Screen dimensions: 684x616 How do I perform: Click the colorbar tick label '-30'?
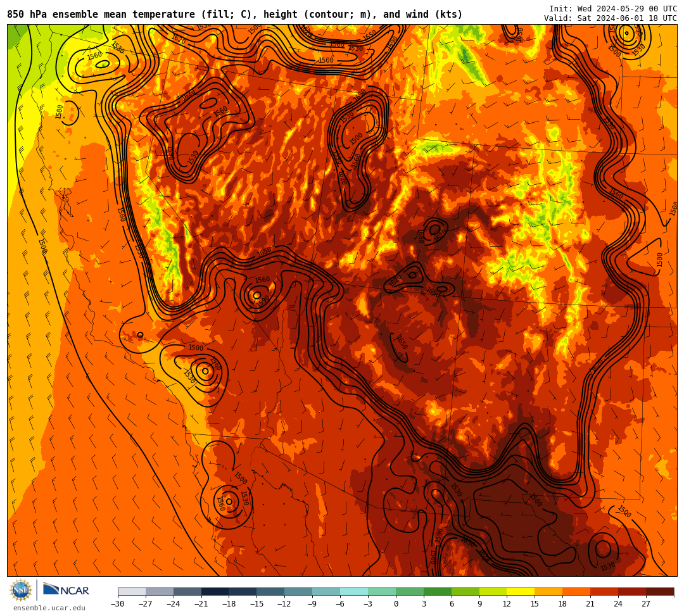118,604
